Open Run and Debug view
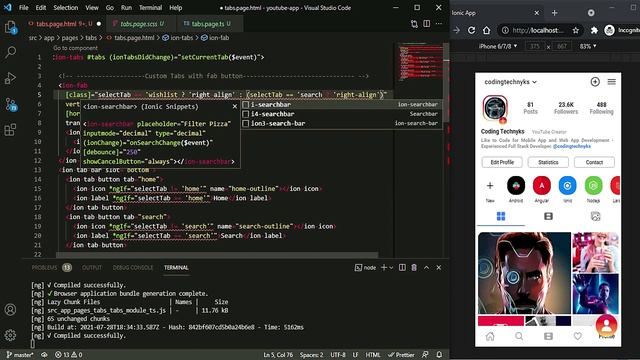Image resolution: width=640 pixels, height=360 pixels. pos(10,78)
